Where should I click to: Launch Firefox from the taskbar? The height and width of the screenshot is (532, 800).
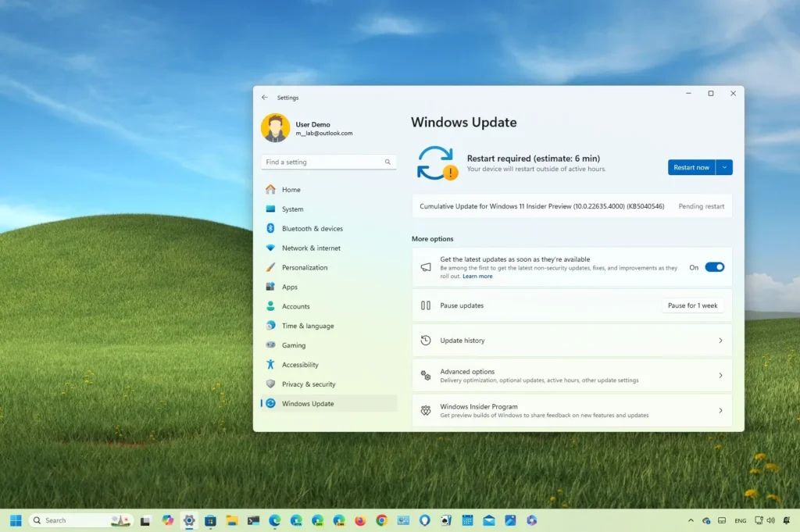click(360, 520)
